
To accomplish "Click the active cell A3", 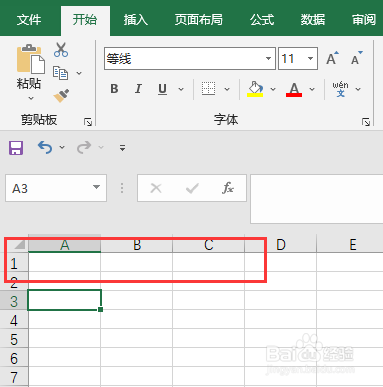I will click(64, 300).
